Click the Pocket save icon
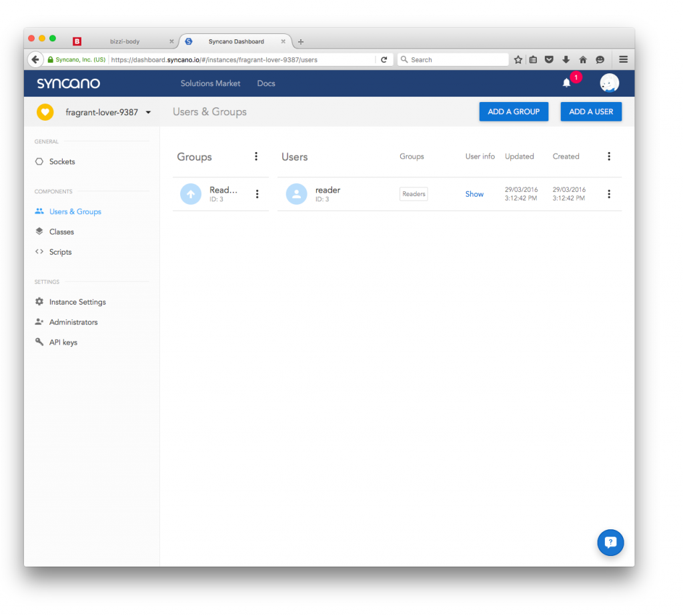This screenshot has width=683, height=616. coord(549,59)
